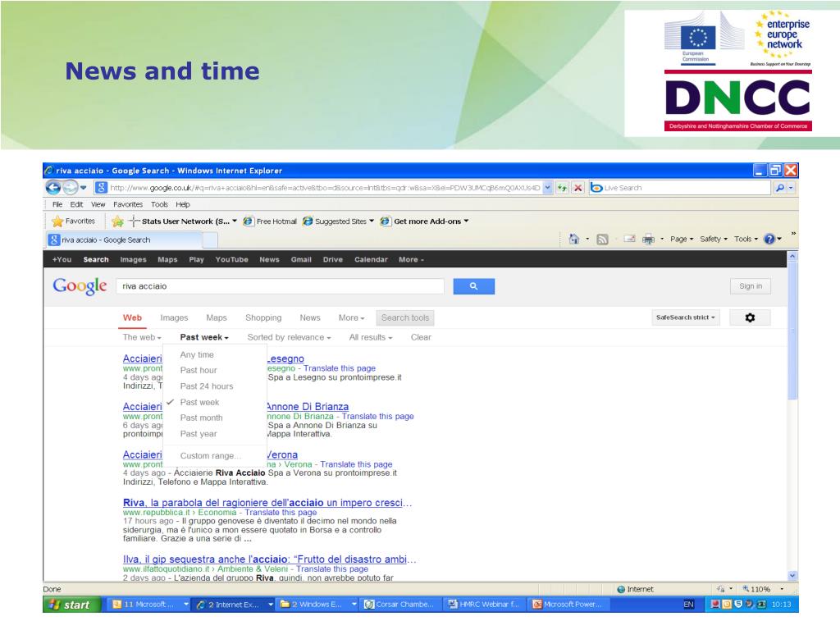Viewport: 840px width, 630px height.
Task: Expand the Safety command bar menu
Action: coord(714,239)
